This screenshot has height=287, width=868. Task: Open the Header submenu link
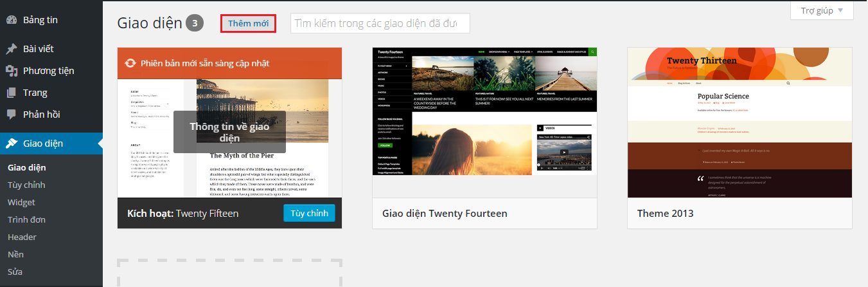[22, 237]
